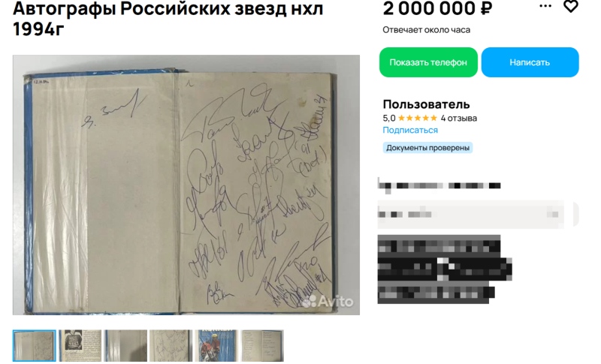Click the Написать message button
601x364 pixels.
click(530, 62)
